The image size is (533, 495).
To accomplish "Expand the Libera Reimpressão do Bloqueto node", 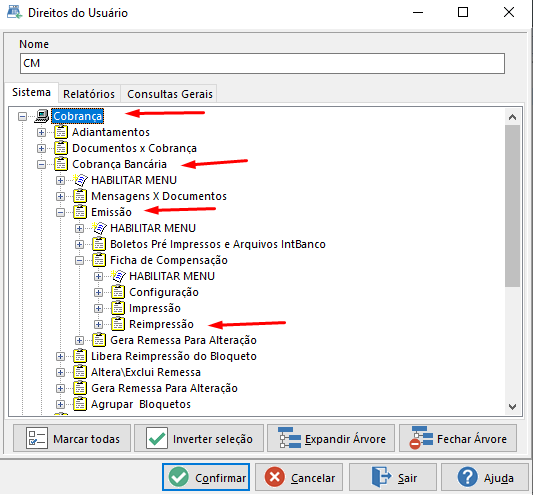I will point(61,356).
